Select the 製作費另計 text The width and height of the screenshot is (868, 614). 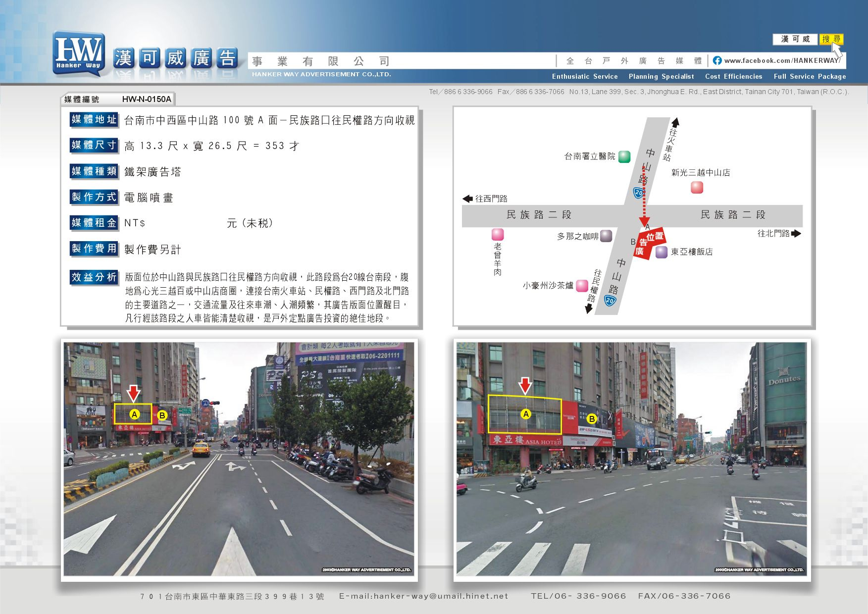pos(153,250)
